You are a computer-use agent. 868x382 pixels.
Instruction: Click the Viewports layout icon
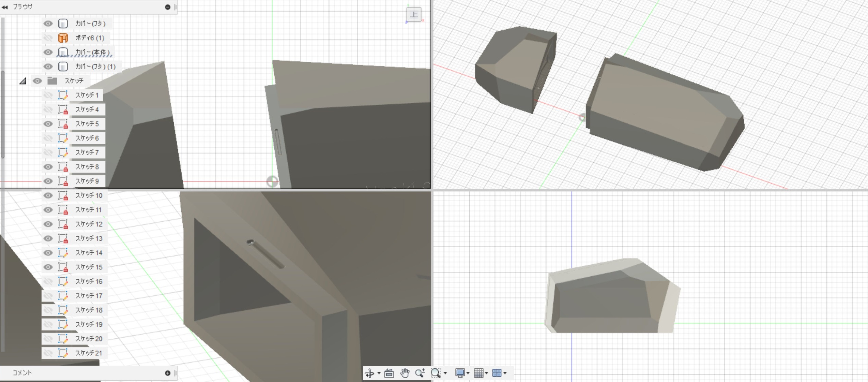click(x=497, y=373)
